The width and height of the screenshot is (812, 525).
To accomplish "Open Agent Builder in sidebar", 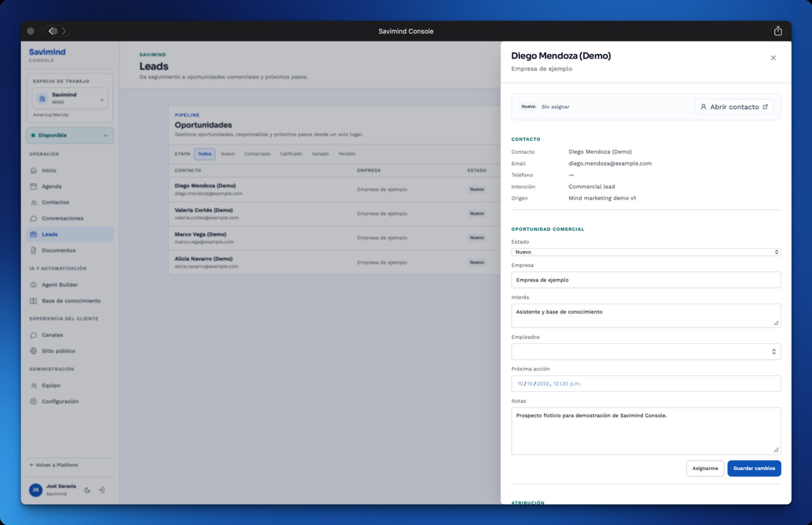I will pyautogui.click(x=70, y=285).
